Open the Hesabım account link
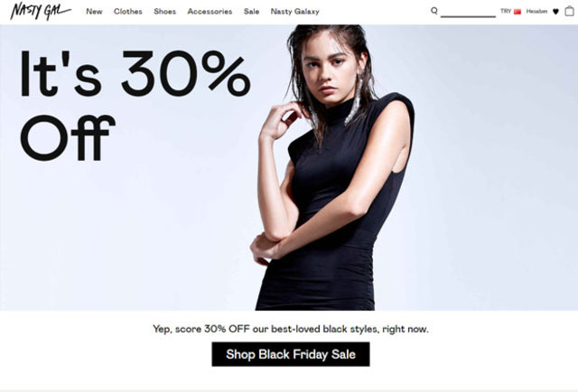Viewport: 578px width, 392px height. tap(536, 12)
